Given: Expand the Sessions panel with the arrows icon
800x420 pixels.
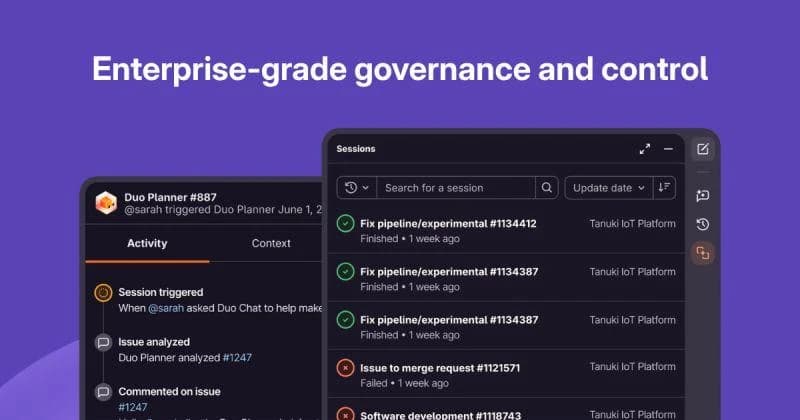Looking at the screenshot, I should pyautogui.click(x=645, y=149).
